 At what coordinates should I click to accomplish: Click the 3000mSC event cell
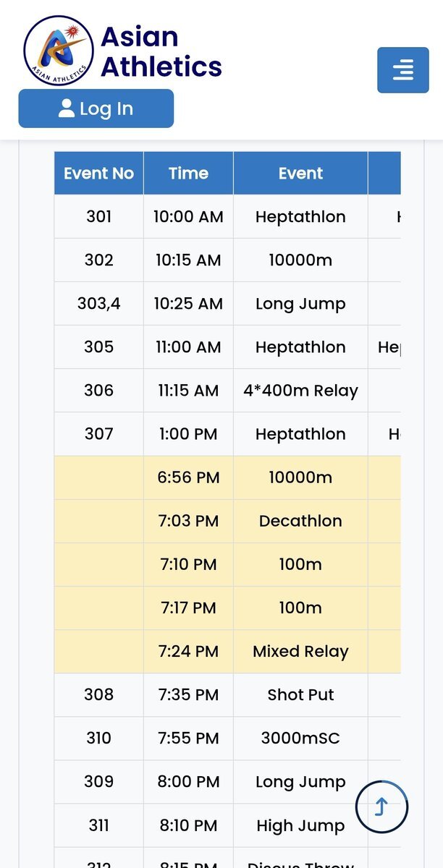pyautogui.click(x=300, y=738)
